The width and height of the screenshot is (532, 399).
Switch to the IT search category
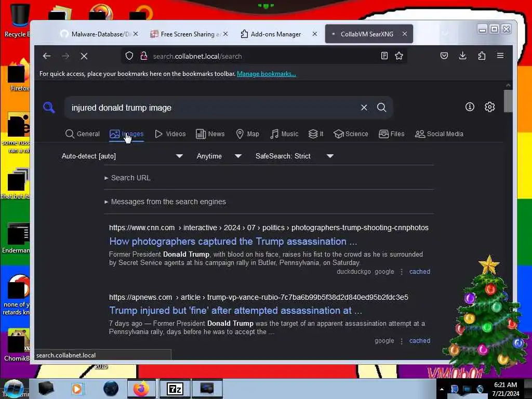316,134
